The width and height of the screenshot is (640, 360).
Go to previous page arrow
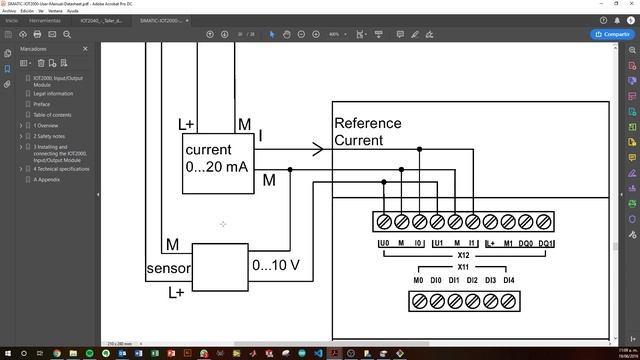210,35
